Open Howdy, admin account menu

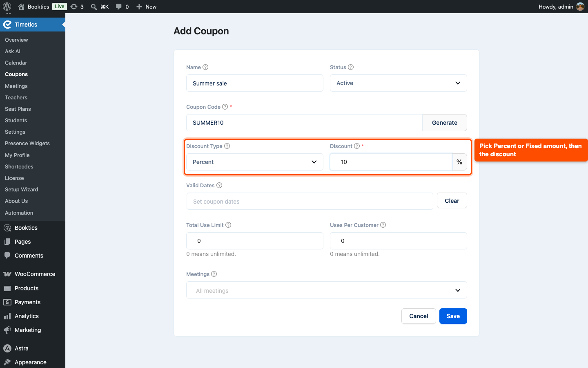click(561, 7)
